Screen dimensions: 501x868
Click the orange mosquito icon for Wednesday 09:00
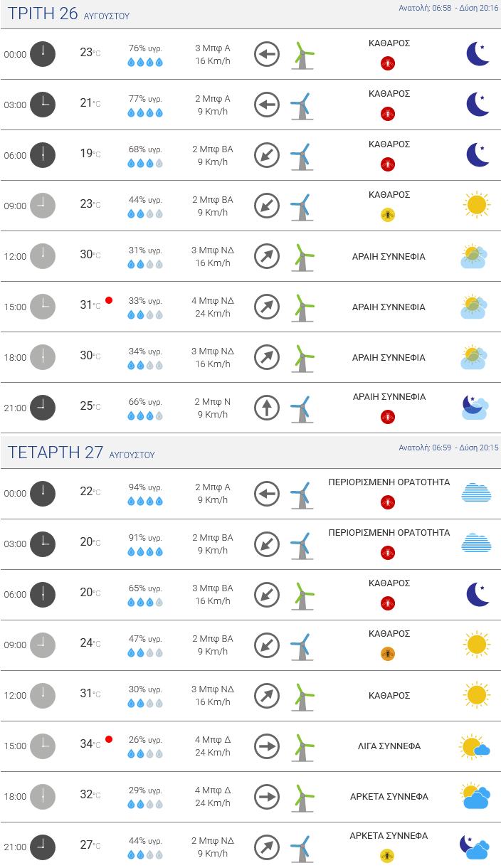[388, 654]
